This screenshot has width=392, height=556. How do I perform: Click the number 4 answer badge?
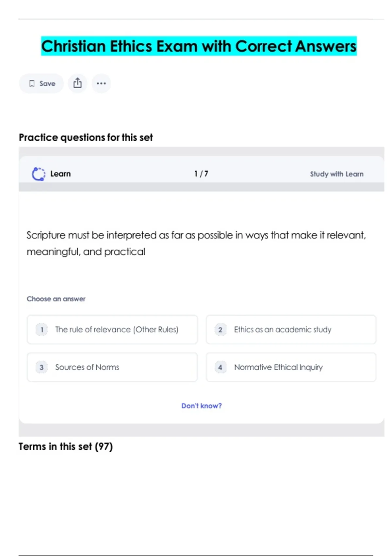(220, 367)
